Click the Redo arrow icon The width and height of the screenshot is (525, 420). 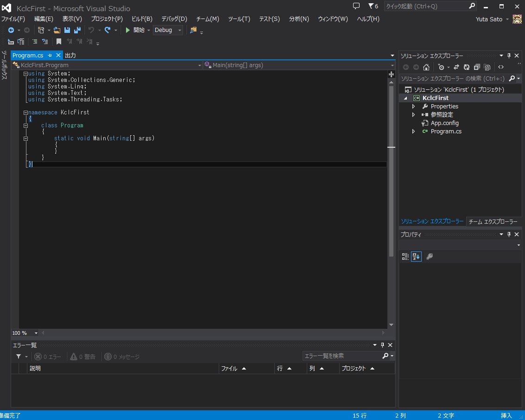108,30
